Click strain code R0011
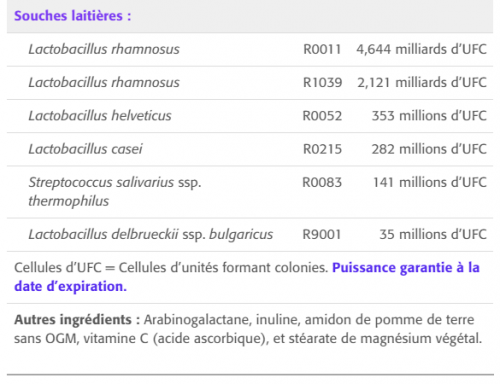Image resolution: width=500 pixels, height=384 pixels. pyautogui.click(x=322, y=49)
